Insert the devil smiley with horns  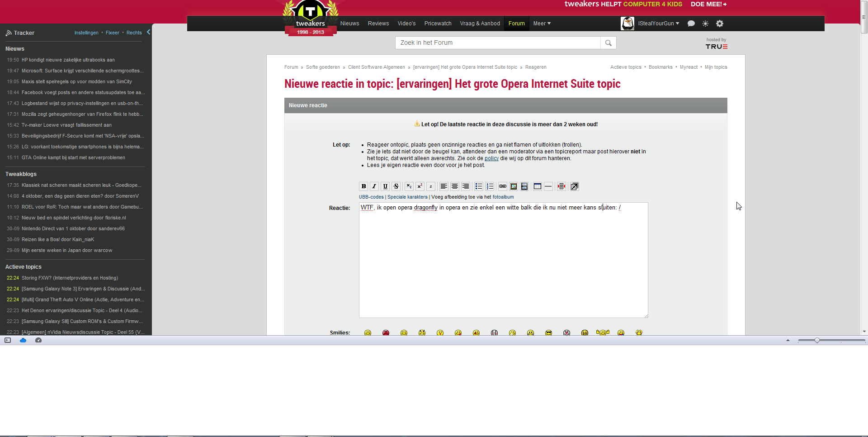tap(422, 332)
